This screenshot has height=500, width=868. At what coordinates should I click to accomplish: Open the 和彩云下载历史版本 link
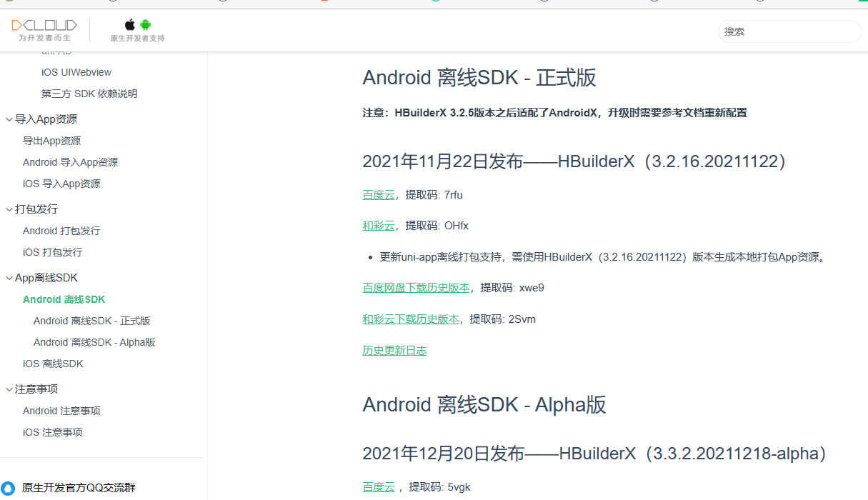(411, 319)
